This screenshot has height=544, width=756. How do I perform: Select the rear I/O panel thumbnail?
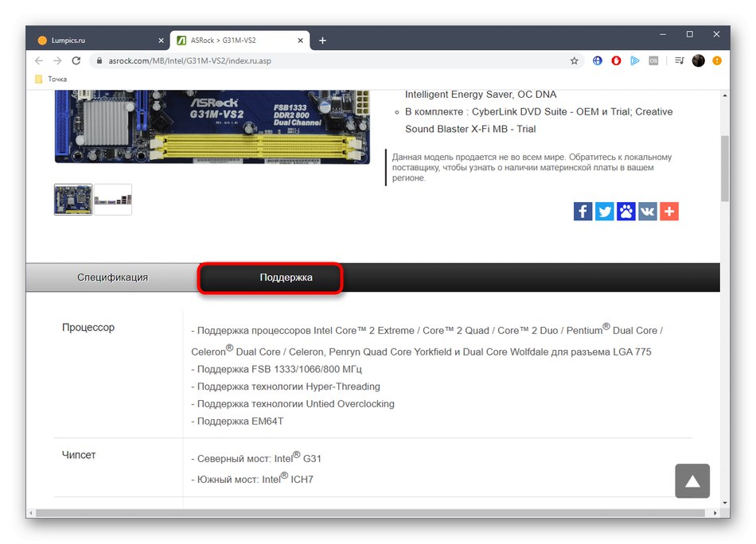point(113,200)
